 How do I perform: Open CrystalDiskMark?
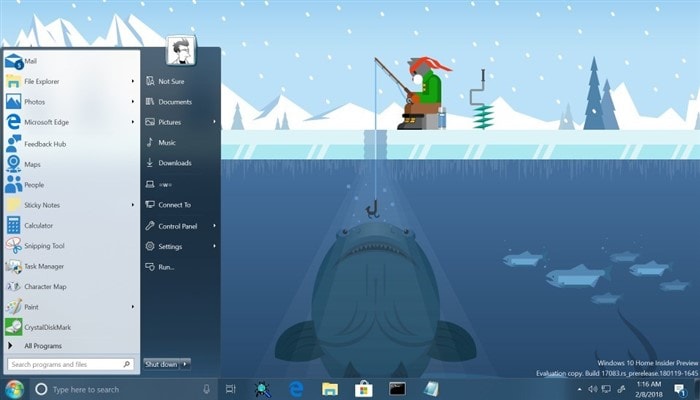click(x=71, y=327)
